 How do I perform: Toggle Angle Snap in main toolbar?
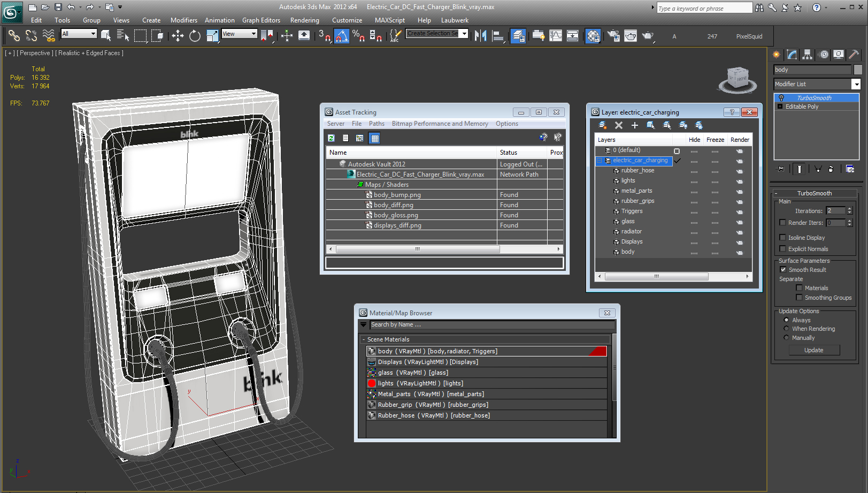[341, 36]
